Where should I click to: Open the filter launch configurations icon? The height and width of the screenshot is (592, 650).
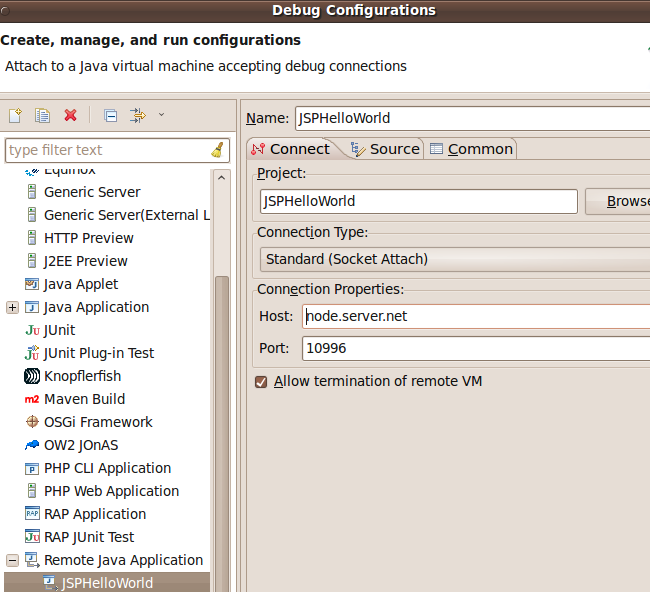coord(138,115)
